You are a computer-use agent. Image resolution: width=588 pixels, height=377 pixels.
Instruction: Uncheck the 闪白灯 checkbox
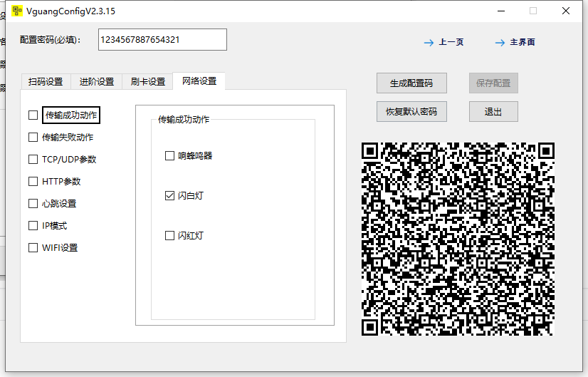point(169,196)
